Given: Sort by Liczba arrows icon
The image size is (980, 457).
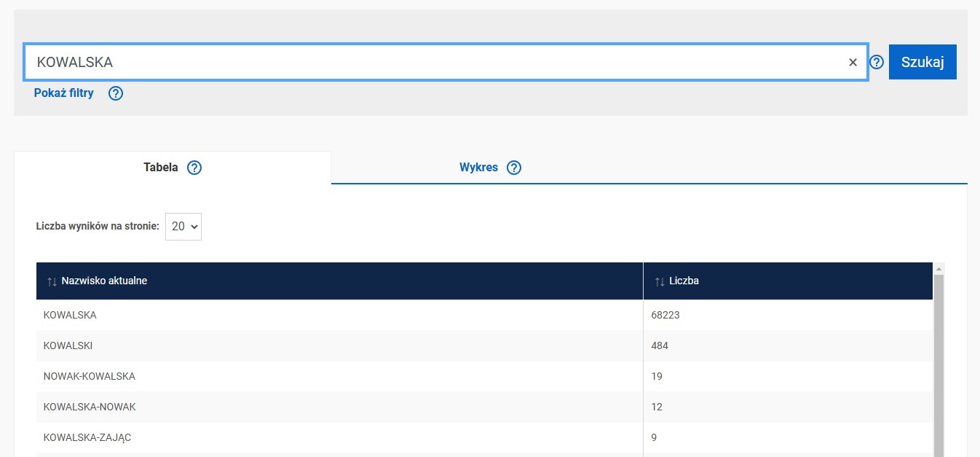Looking at the screenshot, I should [x=660, y=281].
